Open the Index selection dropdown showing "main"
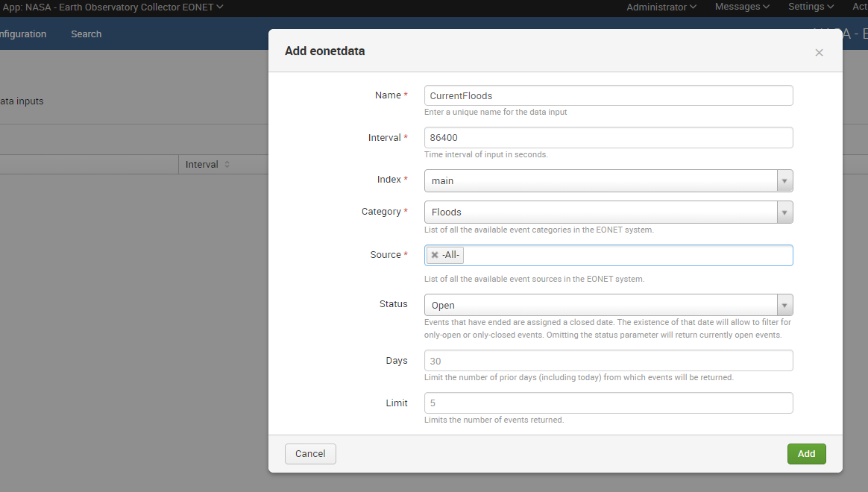This screenshot has height=492, width=868. click(597, 180)
